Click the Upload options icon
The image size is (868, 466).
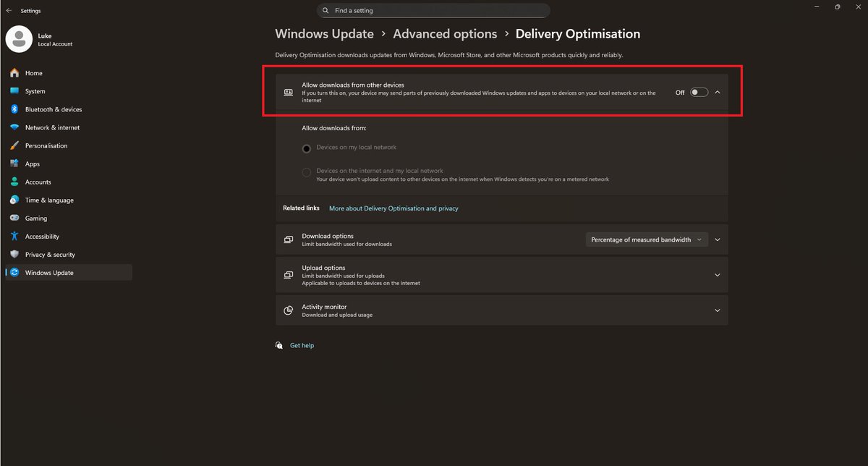pyautogui.click(x=288, y=275)
